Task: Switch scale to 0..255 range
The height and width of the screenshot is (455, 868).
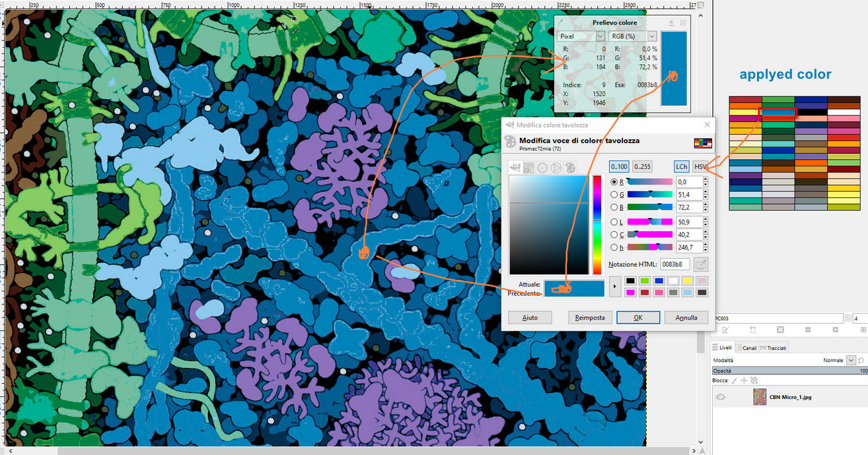Action: [642, 166]
